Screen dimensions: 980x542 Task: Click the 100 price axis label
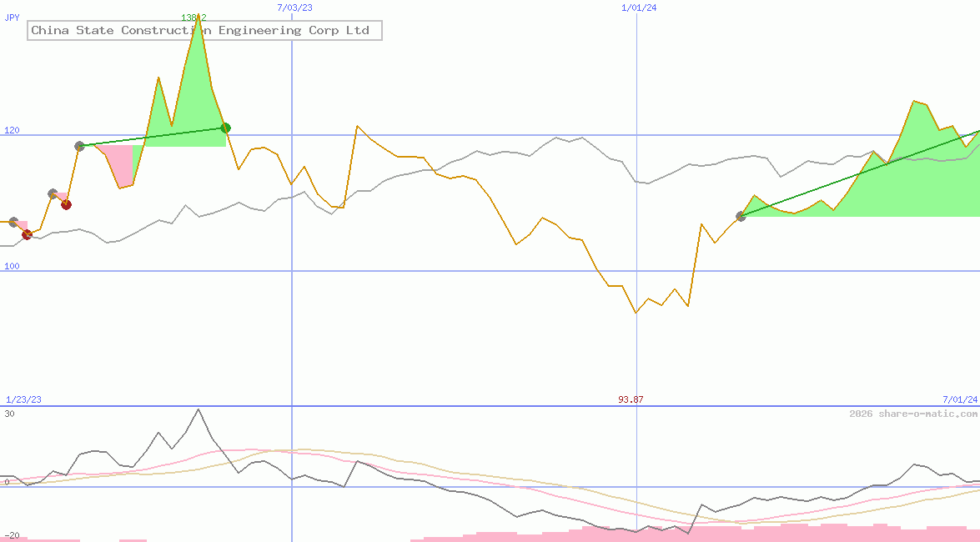click(x=12, y=266)
